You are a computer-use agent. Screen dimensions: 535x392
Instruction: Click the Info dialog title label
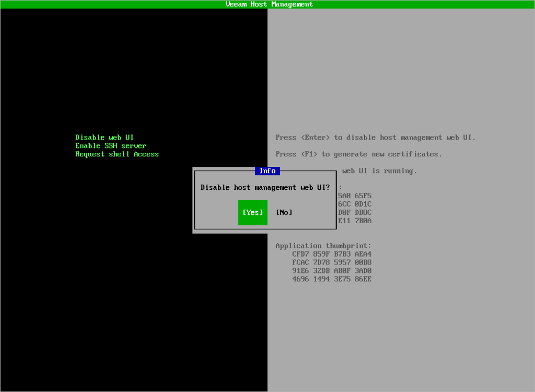(x=267, y=171)
